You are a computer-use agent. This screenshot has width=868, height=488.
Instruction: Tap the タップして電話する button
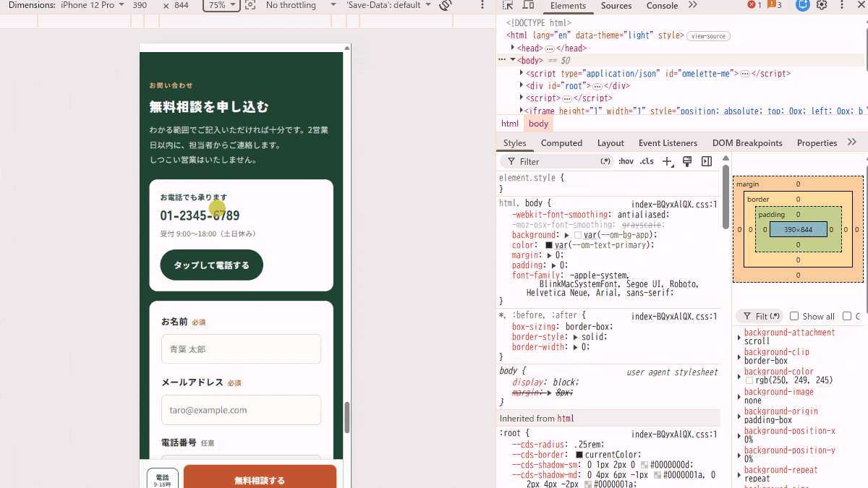211,265
